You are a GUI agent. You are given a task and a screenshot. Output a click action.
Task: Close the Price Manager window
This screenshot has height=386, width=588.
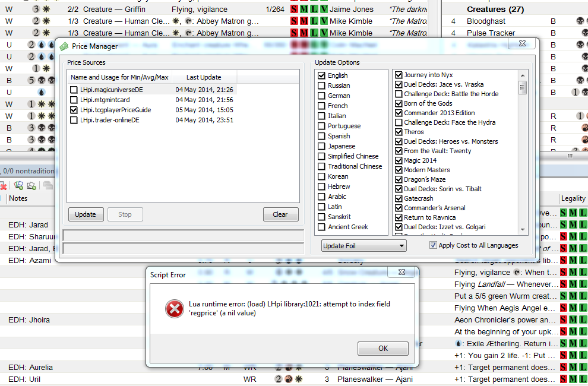tap(521, 45)
